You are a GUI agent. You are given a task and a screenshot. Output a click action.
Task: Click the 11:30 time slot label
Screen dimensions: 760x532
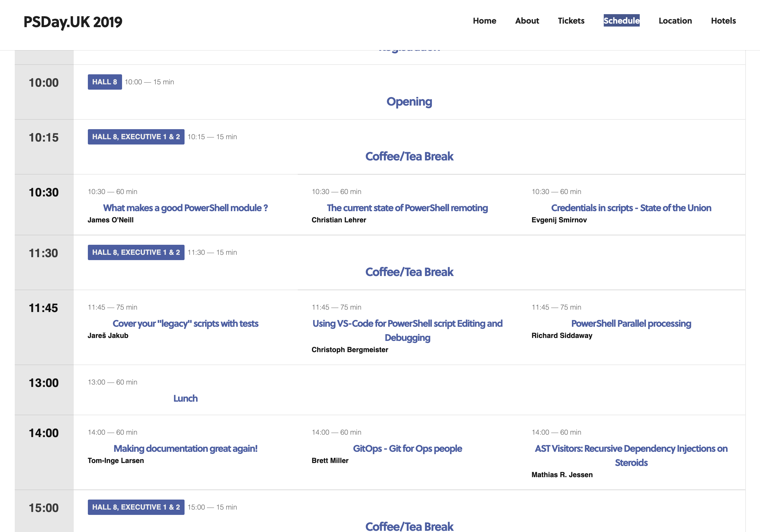point(43,253)
